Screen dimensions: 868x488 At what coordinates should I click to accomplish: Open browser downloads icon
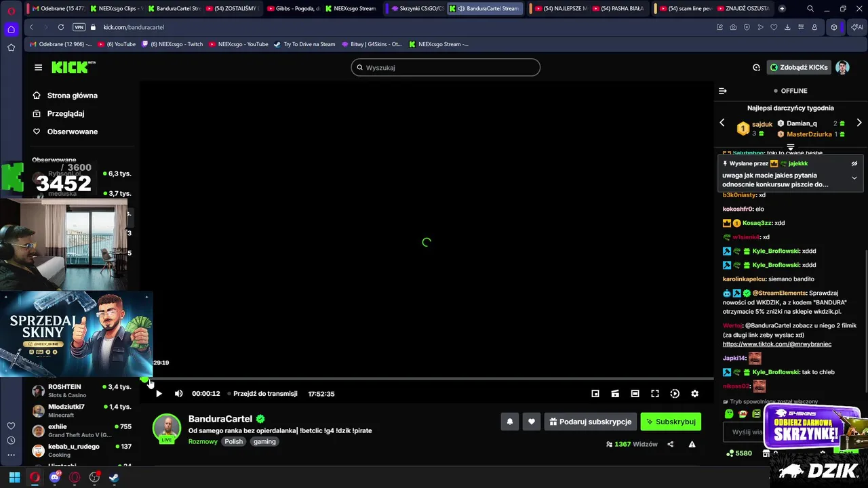tap(787, 27)
